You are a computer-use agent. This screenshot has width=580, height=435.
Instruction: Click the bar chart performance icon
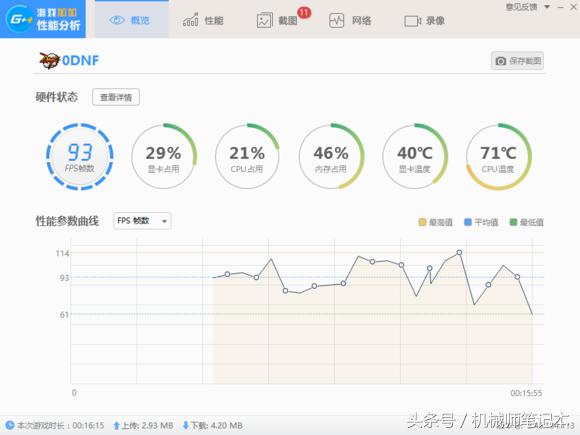coord(190,20)
